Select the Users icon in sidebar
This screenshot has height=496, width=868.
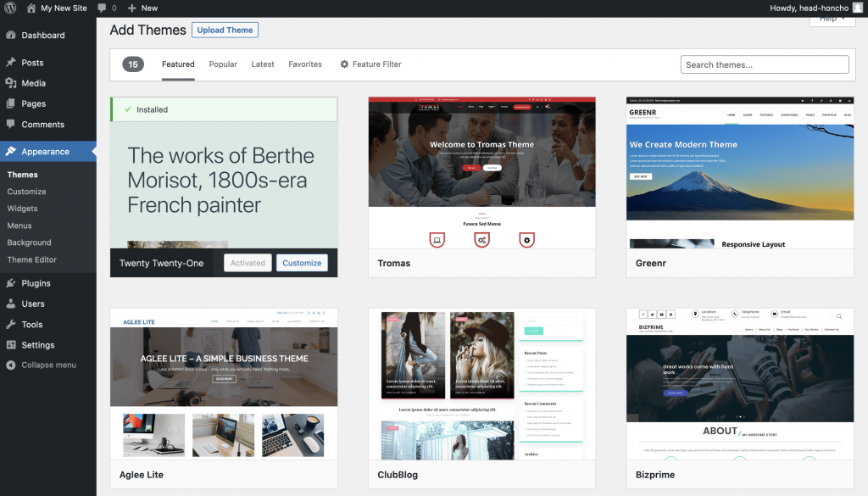click(x=11, y=304)
